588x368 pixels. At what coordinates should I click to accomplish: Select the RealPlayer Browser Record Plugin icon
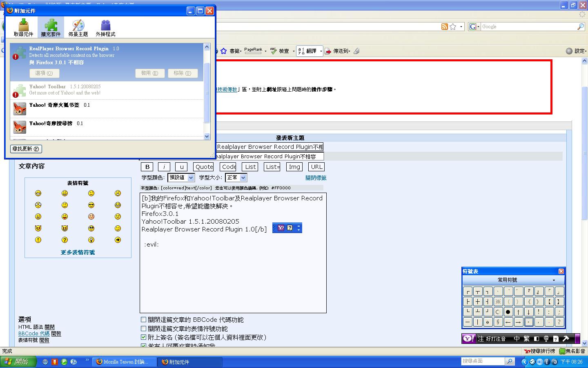click(19, 53)
